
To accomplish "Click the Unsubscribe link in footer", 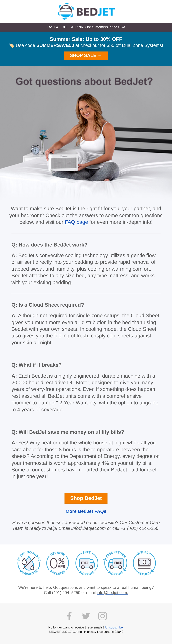I will pyautogui.click(x=114, y=627).
